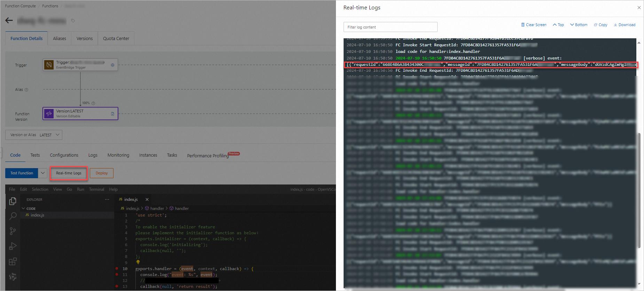Open the bottom activity bar icon below Extensions
The height and width of the screenshot is (291, 644).
pos(13,277)
